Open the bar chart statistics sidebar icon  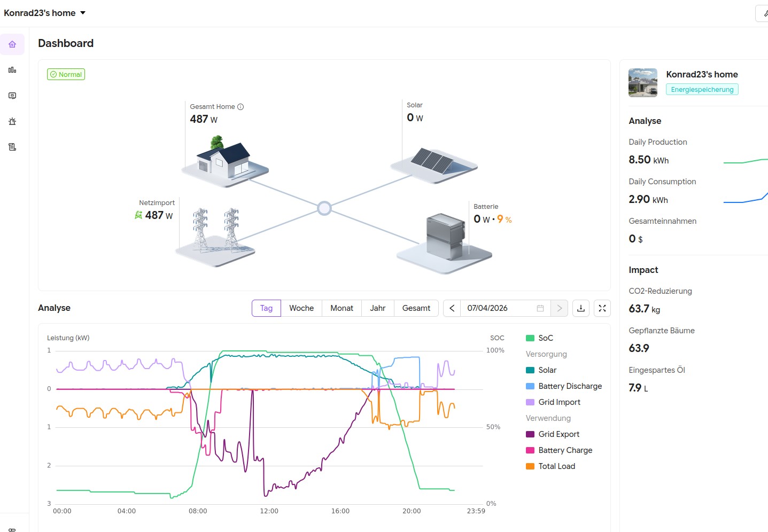coord(12,70)
